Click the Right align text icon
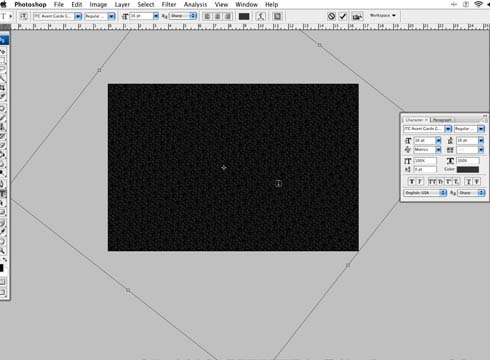Screen dimensions: 490x360 tap(228, 16)
